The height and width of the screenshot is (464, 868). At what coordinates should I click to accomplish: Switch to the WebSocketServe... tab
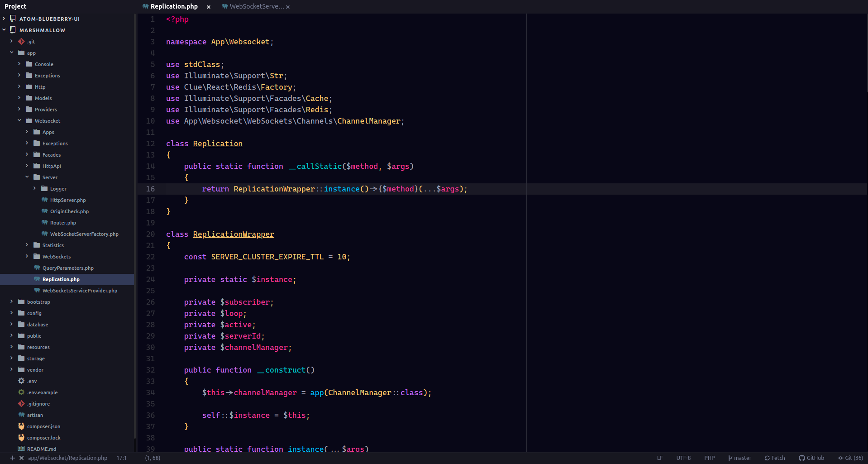(257, 6)
